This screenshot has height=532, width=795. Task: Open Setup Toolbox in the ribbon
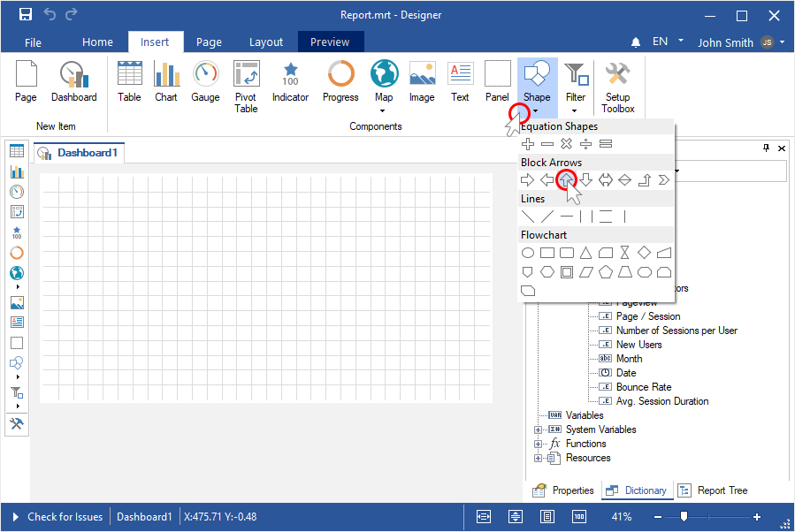click(x=617, y=87)
